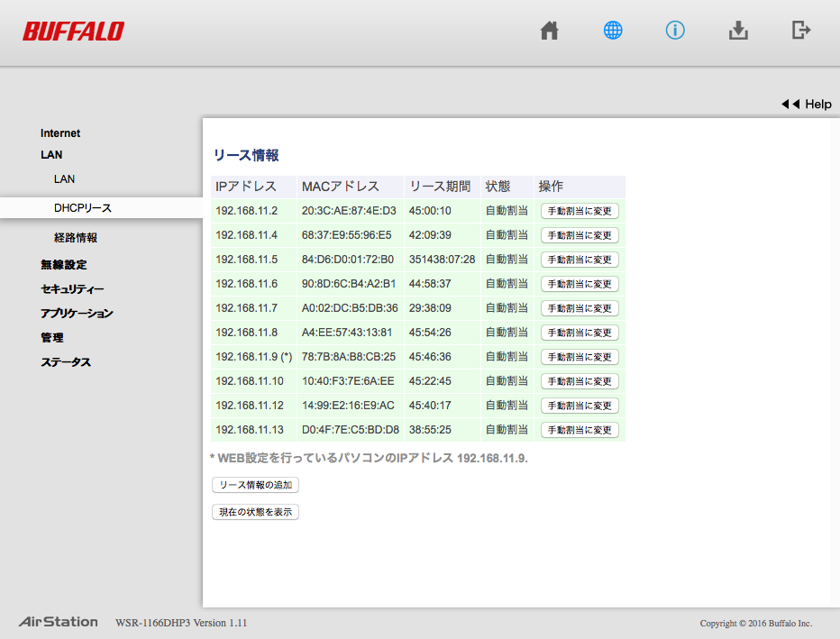
Task: Click 自動割当 status for 192.168.11.13
Action: click(x=507, y=430)
